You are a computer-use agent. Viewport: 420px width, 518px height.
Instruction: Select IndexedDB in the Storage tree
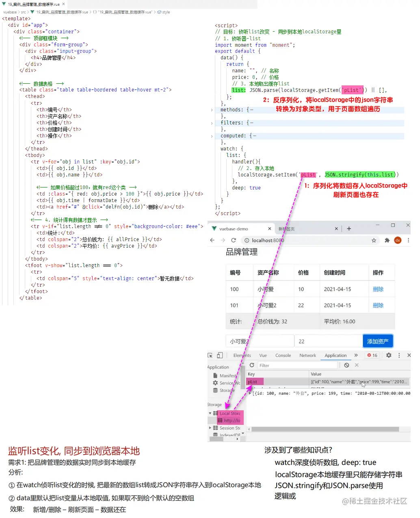pyautogui.click(x=227, y=435)
